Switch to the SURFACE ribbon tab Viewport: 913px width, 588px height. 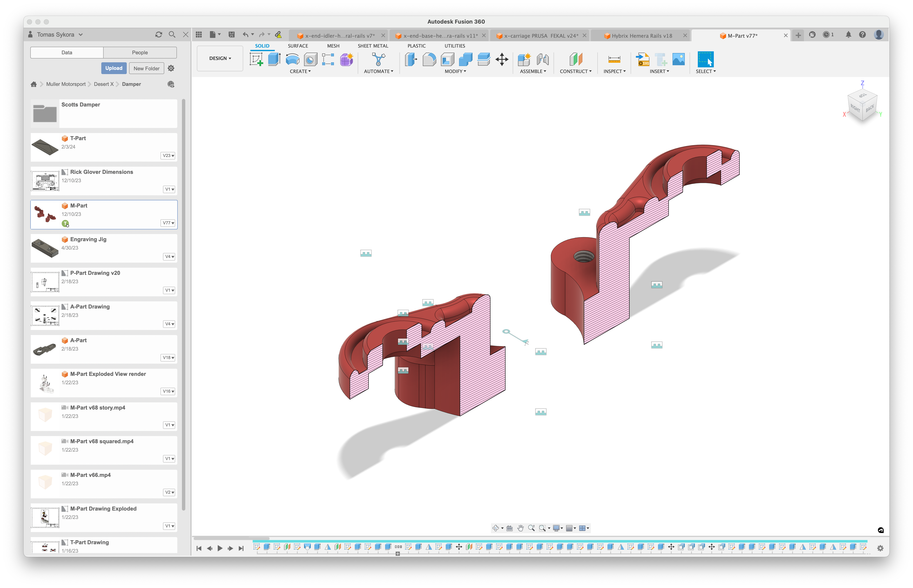(x=298, y=46)
